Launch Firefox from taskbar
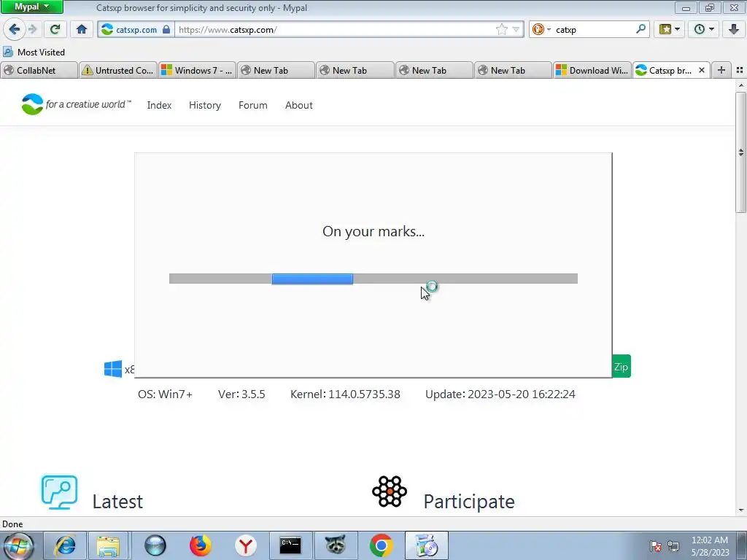The height and width of the screenshot is (560, 747). pos(200,545)
